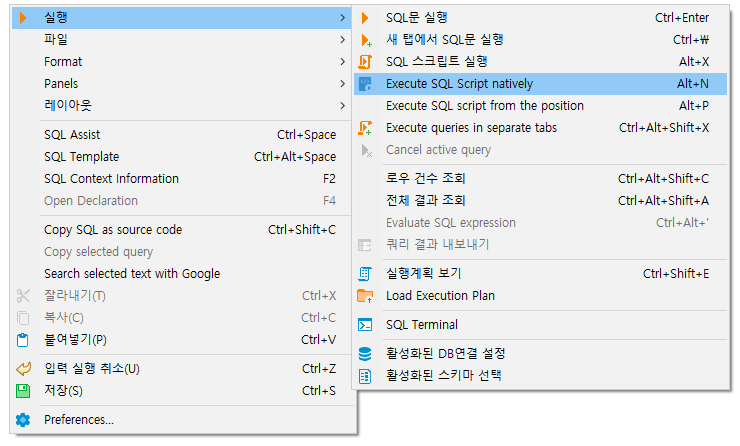Click the Load Execution Plan folder icon

(365, 296)
